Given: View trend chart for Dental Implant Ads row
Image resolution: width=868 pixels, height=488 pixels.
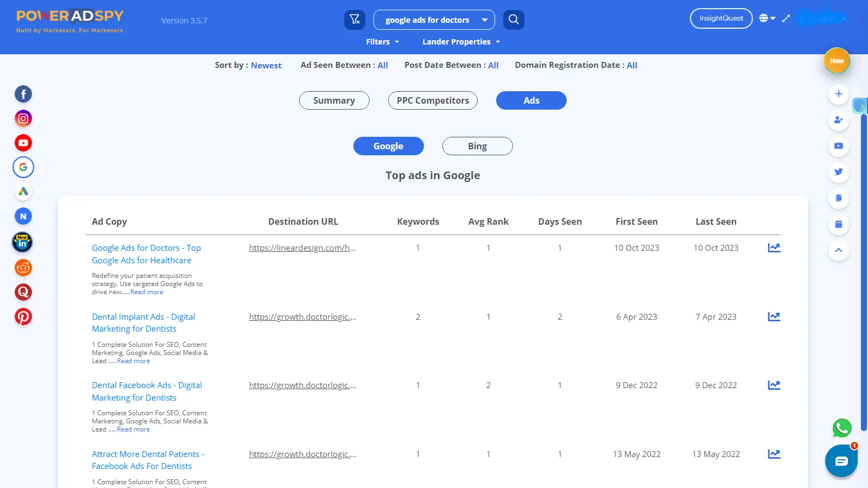Looking at the screenshot, I should tap(774, 316).
